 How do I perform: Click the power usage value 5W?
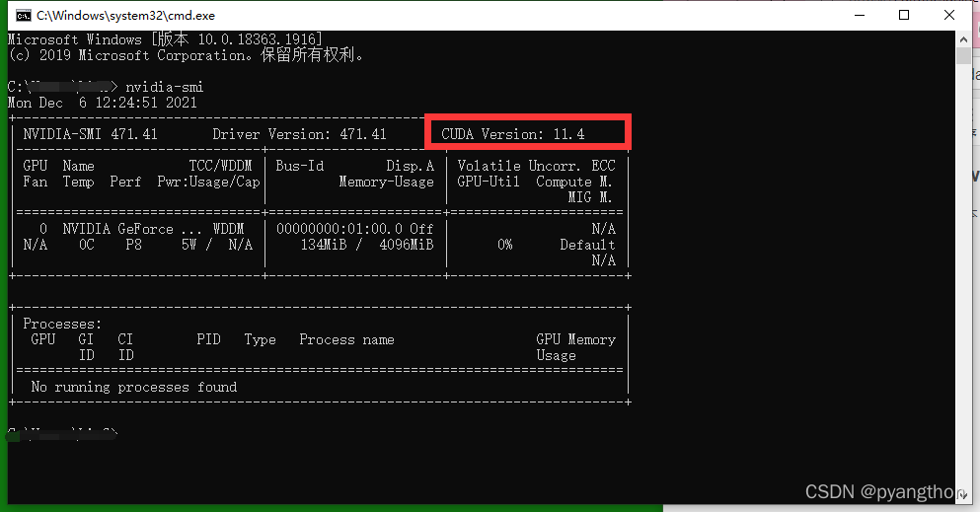click(188, 245)
